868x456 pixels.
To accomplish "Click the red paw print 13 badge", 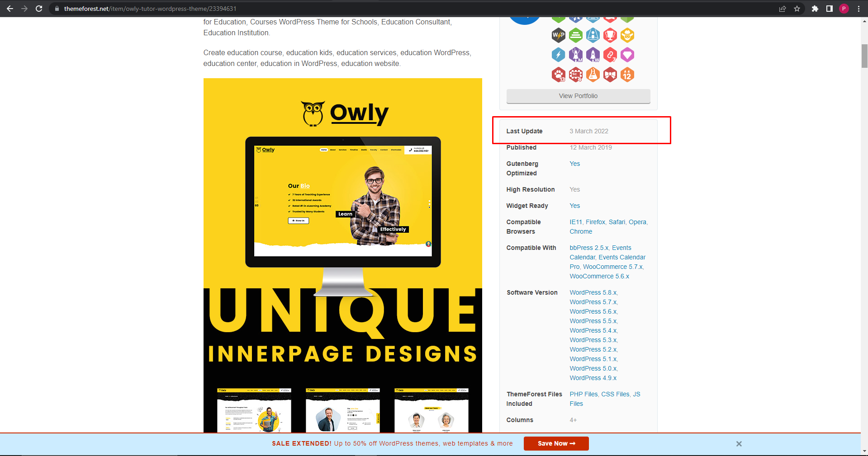I will click(559, 75).
